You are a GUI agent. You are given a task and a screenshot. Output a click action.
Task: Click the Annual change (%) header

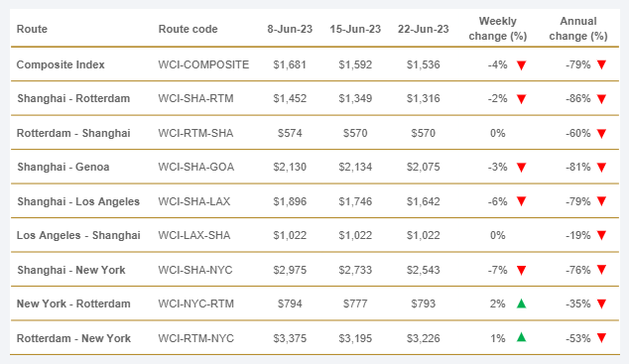(x=578, y=29)
